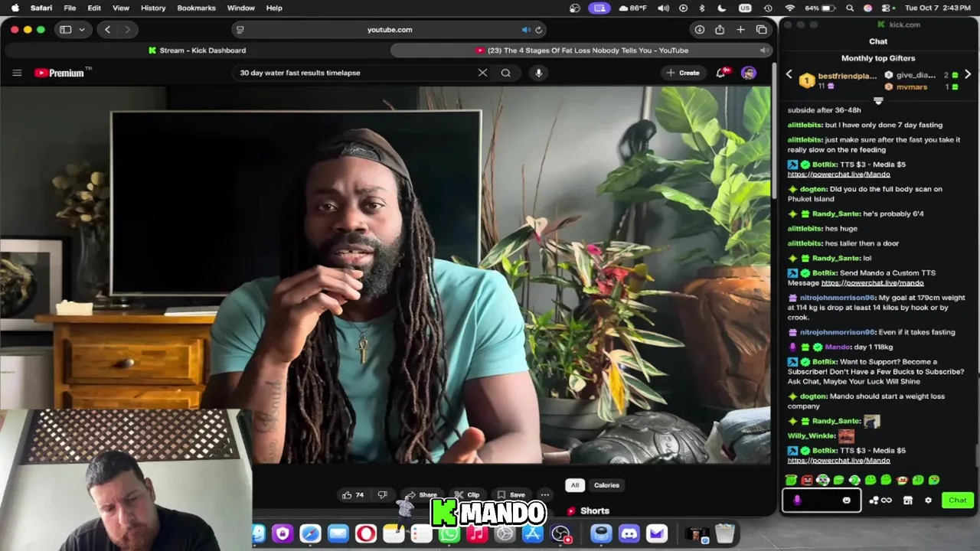Open volume control in menu bar
The width and height of the screenshot is (980, 551).
point(663,8)
